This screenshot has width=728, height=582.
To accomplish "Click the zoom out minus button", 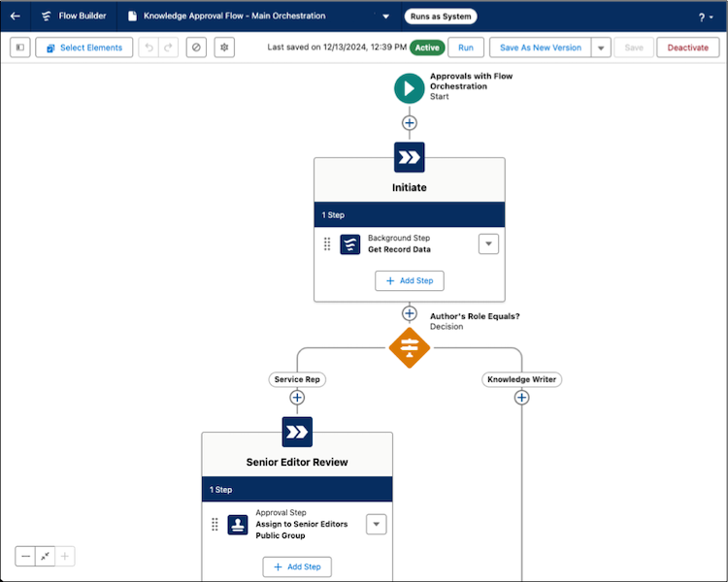I will point(25,556).
